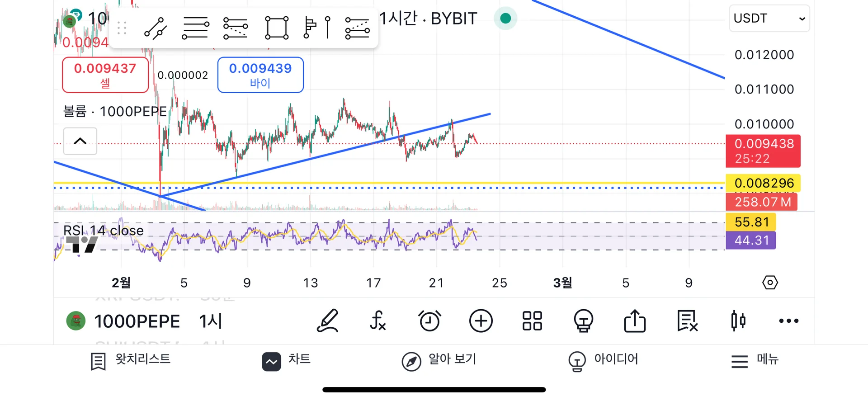Select the pitchfork channel tool
The height and width of the screenshot is (401, 868).
357,28
